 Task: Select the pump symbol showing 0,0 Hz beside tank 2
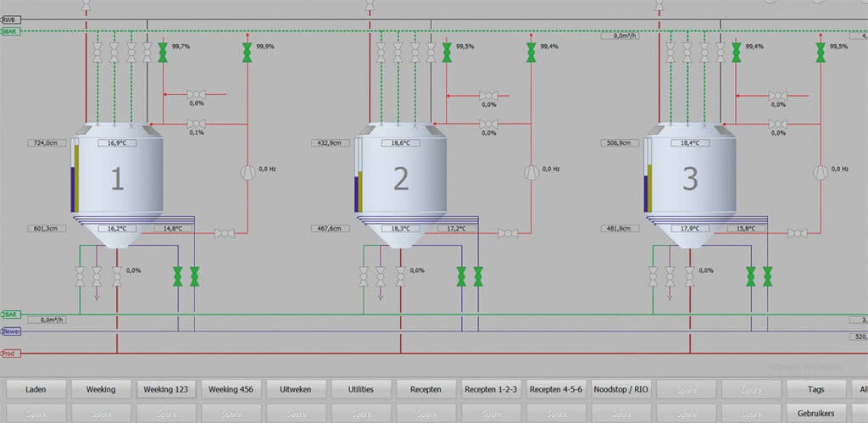click(x=531, y=173)
